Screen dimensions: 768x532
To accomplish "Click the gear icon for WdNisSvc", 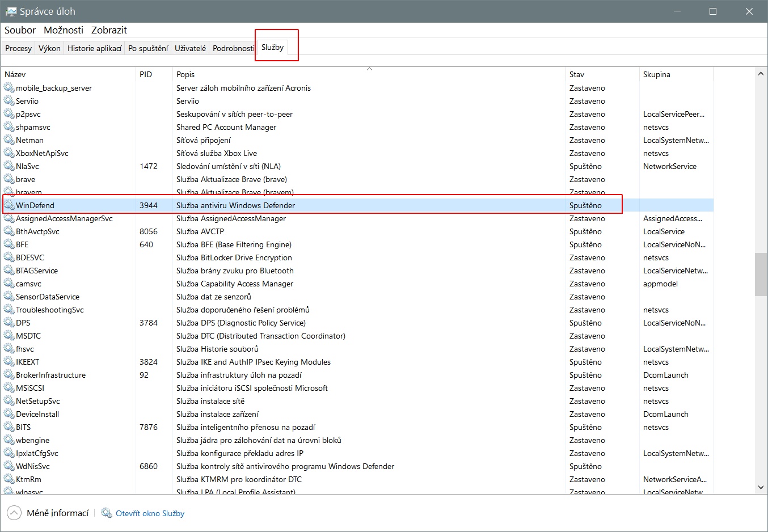I will [x=9, y=466].
